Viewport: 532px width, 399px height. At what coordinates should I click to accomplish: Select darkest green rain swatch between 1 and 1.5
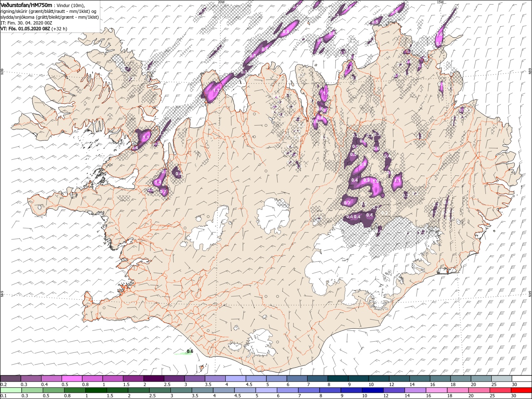click(96, 390)
